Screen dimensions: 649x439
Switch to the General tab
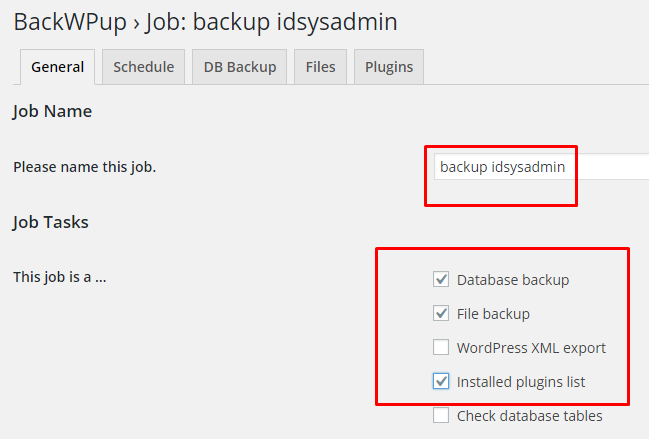coord(58,67)
